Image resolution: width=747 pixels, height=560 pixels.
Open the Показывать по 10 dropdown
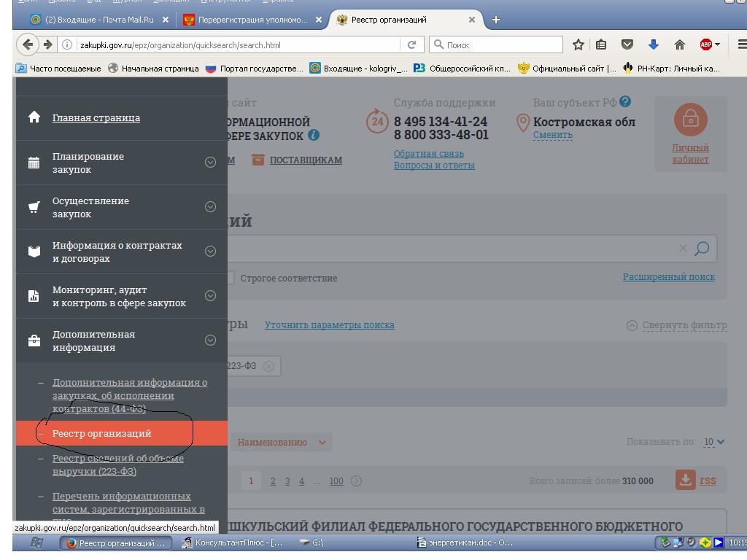click(714, 442)
